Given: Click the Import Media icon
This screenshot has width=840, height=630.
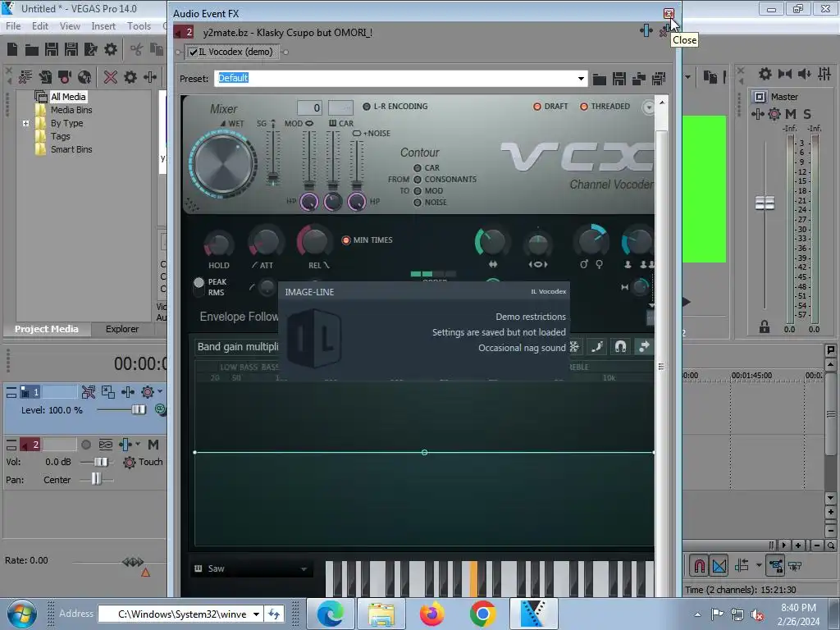Looking at the screenshot, I should click(45, 77).
